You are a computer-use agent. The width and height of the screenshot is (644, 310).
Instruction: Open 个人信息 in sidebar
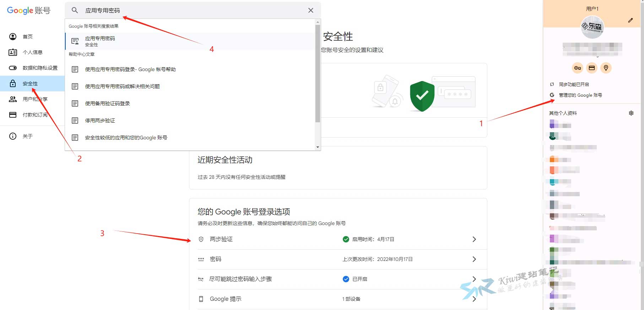32,52
